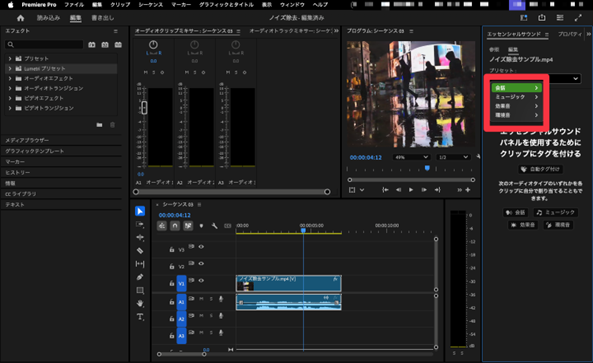Click 32-bit Color effects filter icon
593x363 pixels.
tap(105, 45)
